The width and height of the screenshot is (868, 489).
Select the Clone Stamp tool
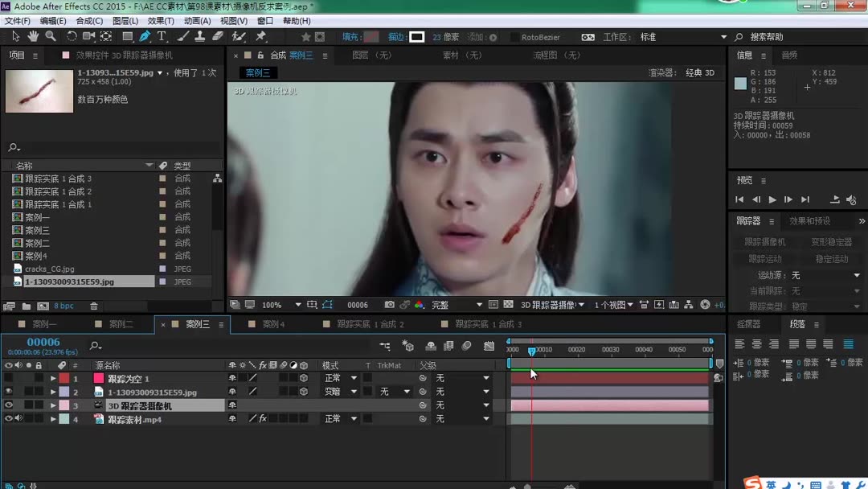199,36
